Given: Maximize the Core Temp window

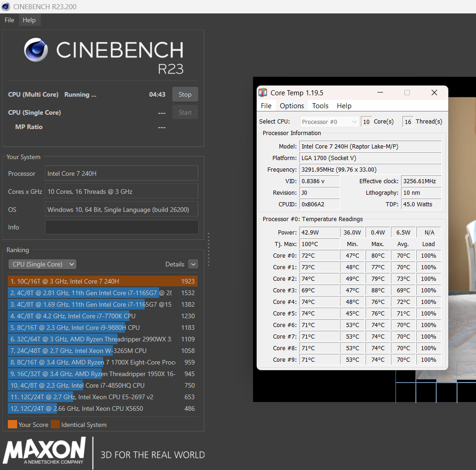Looking at the screenshot, I should tap(407, 93).
